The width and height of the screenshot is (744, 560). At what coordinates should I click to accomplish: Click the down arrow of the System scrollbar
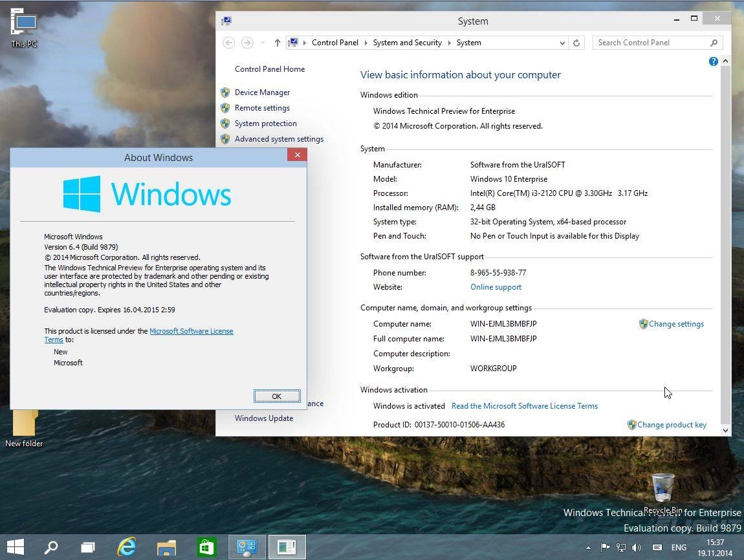725,431
